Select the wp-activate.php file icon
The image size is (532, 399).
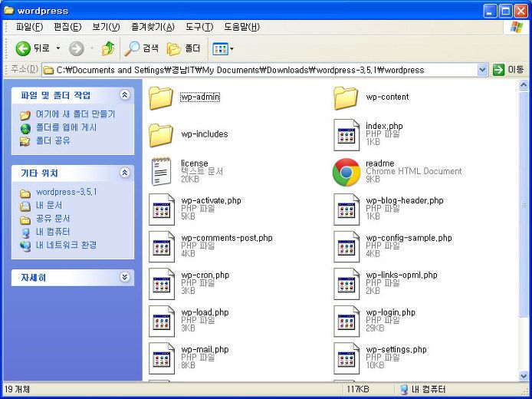coord(162,209)
